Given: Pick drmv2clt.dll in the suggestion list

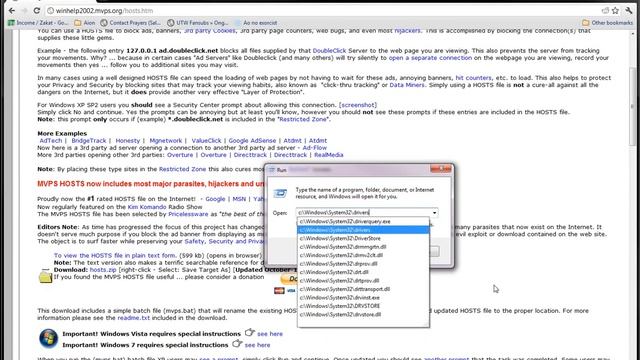Looking at the screenshot, I should coord(363,255).
